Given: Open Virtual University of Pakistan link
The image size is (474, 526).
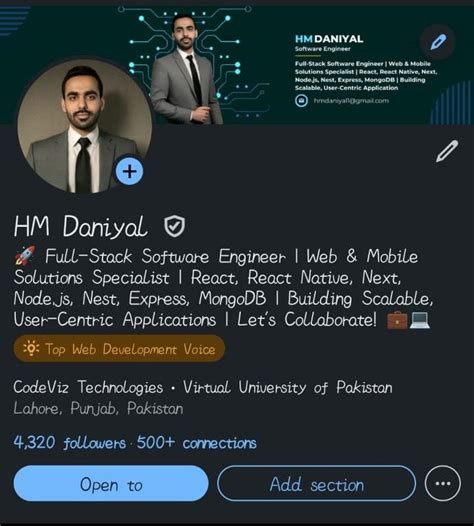Looking at the screenshot, I should coord(287,387).
